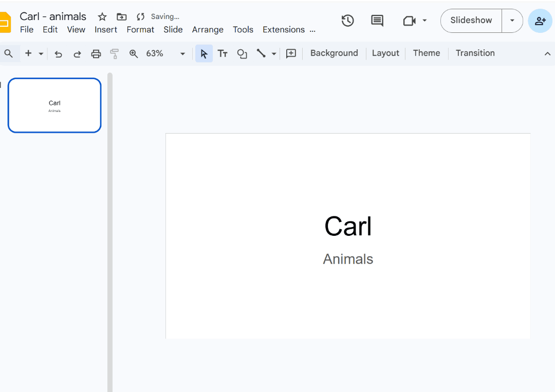Viewport: 555px width, 392px height.
Task: Click the paint format roller
Action: [114, 54]
